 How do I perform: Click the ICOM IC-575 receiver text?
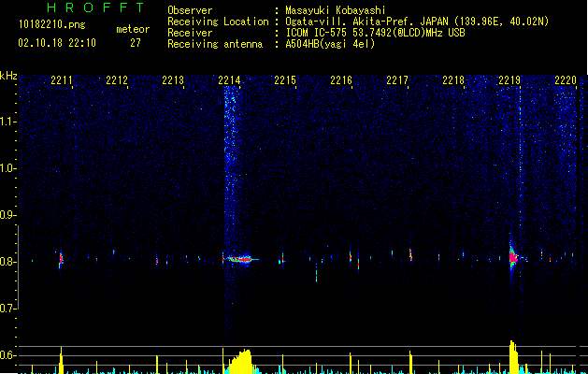tap(375, 33)
